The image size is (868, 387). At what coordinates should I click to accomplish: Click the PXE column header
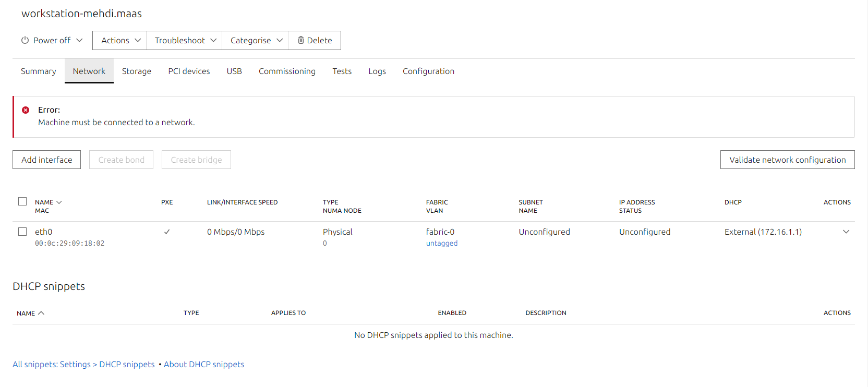point(167,202)
